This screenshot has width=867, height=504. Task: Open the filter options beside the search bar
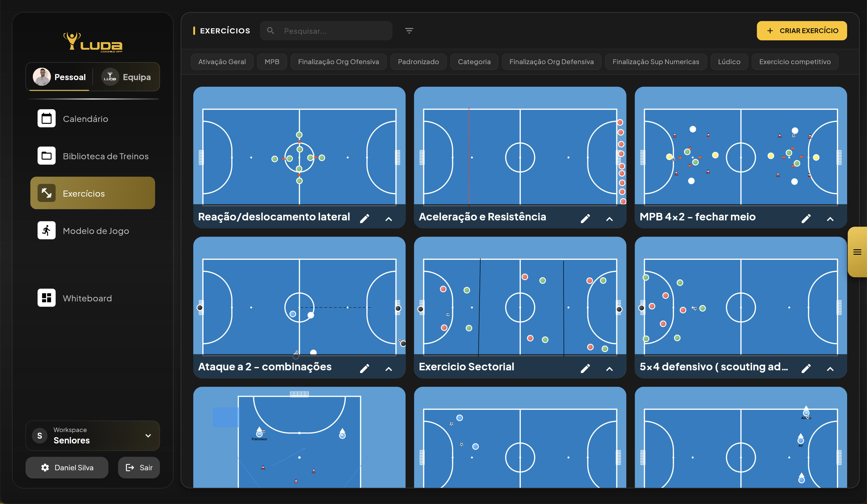pyautogui.click(x=409, y=31)
